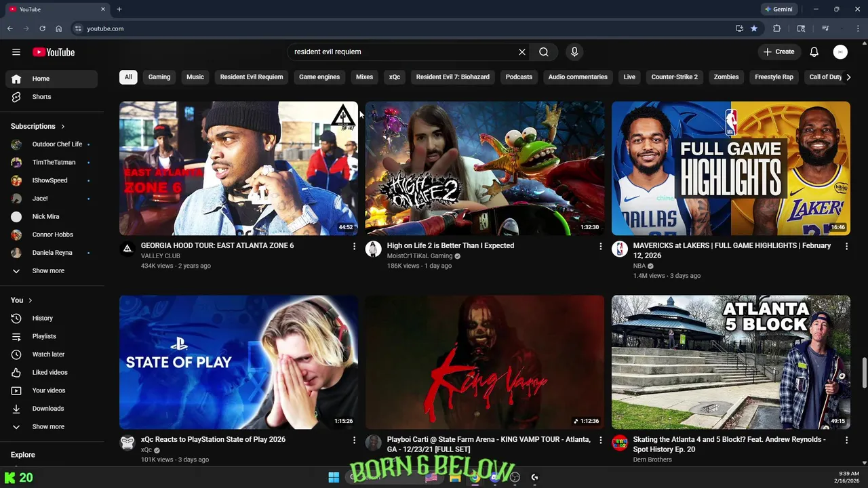Open MoistCr1TiKaL Gaming channel link

(x=420, y=256)
